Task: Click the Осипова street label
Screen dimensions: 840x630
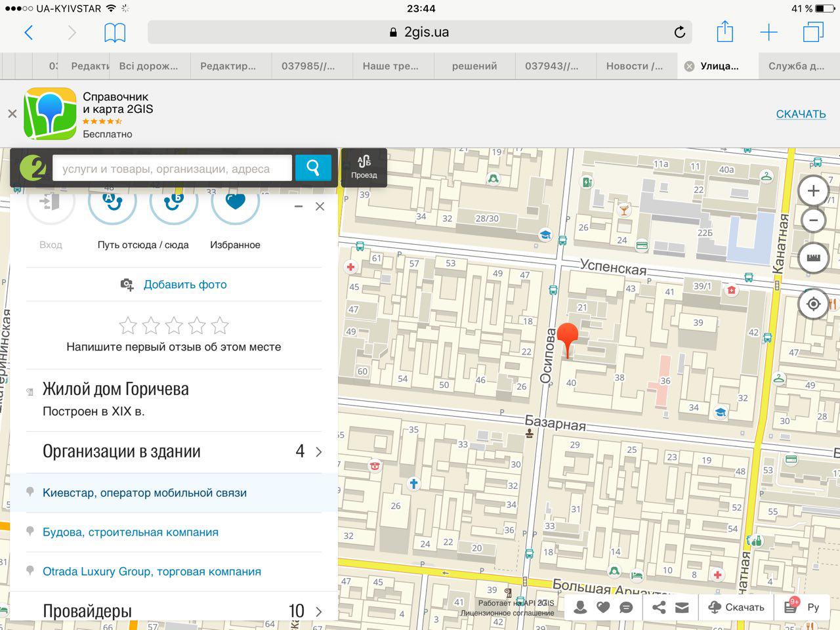Action: click(x=547, y=355)
